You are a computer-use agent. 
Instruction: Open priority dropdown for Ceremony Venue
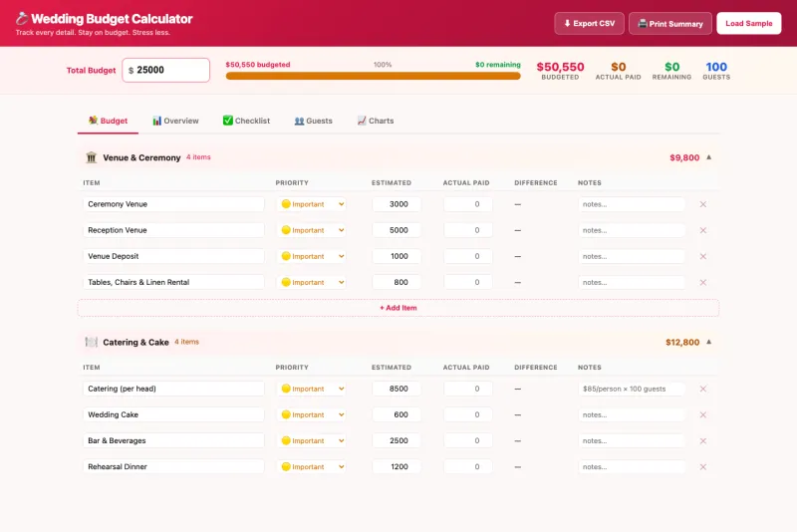pos(312,204)
